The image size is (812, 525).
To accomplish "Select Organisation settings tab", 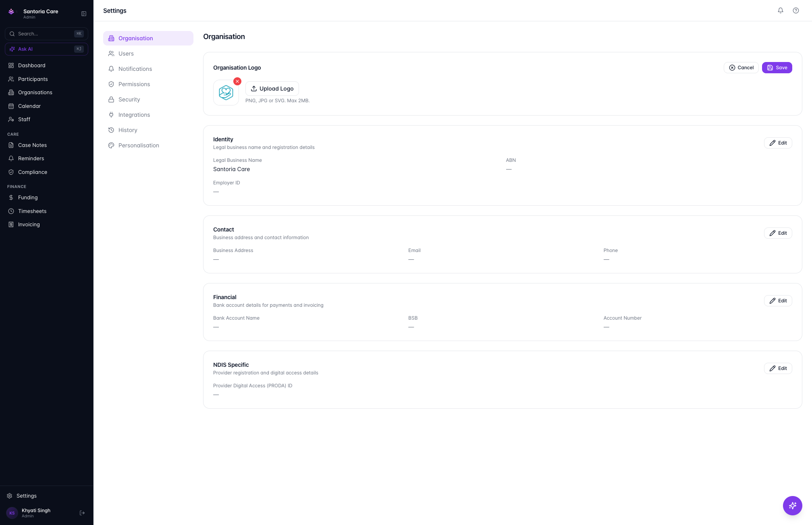I will click(148, 38).
